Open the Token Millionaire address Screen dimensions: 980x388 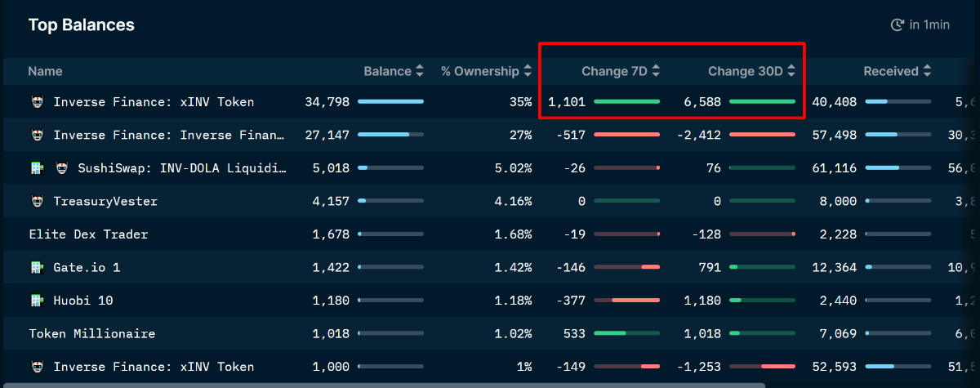pos(91,334)
